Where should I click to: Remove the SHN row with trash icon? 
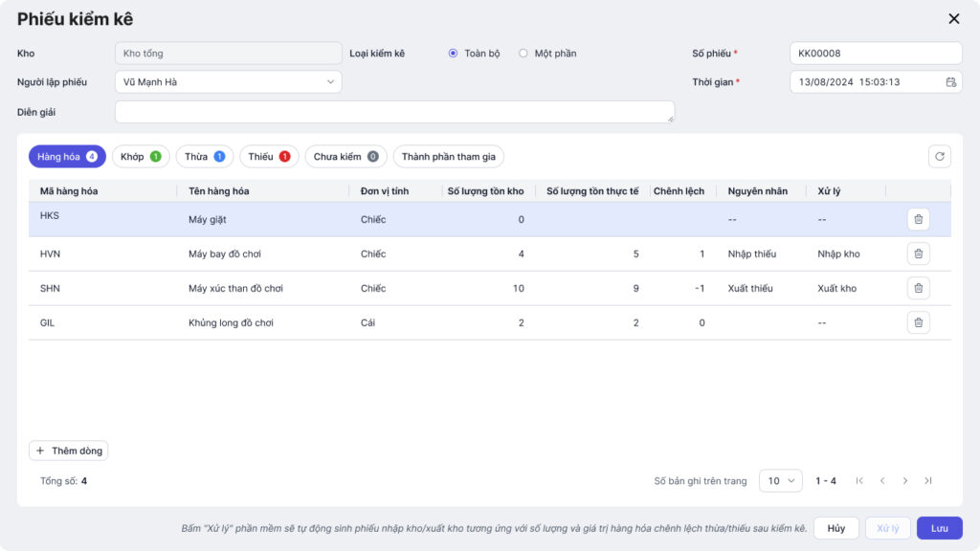tap(918, 288)
